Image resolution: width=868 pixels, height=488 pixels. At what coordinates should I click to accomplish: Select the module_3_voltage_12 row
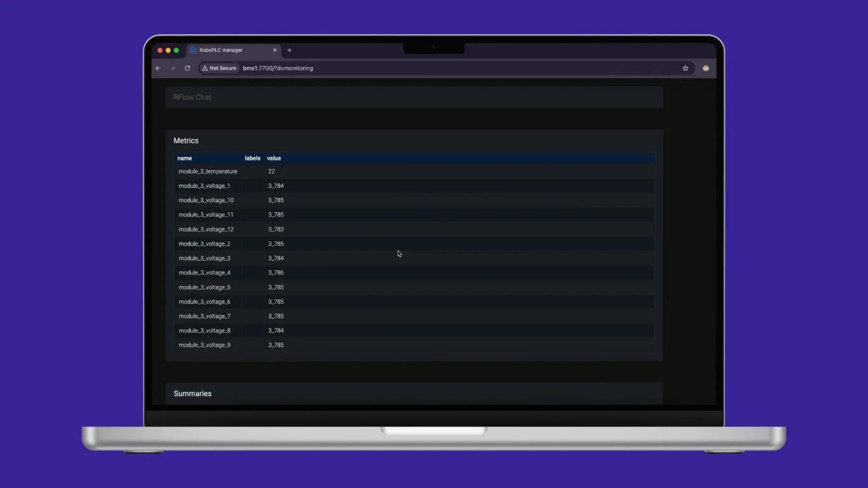click(206, 229)
